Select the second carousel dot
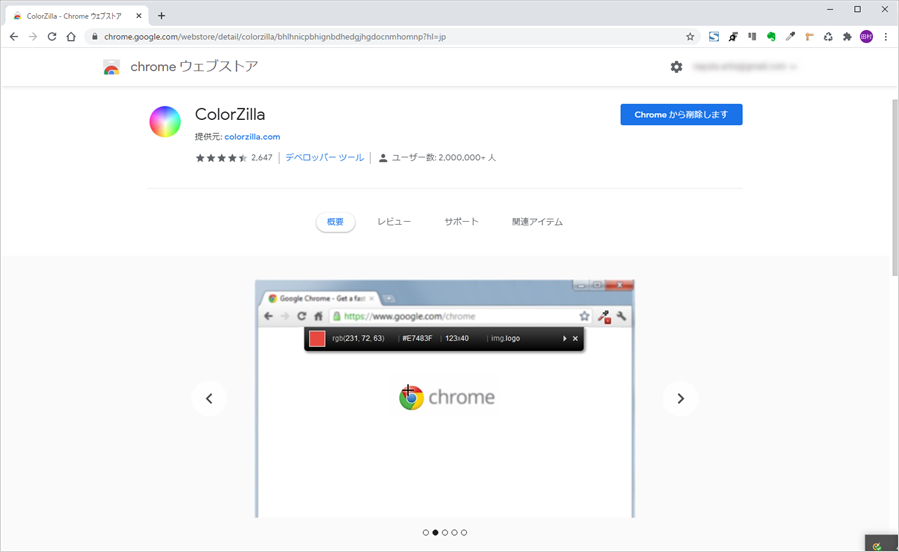Image resolution: width=899 pixels, height=552 pixels. [435, 533]
